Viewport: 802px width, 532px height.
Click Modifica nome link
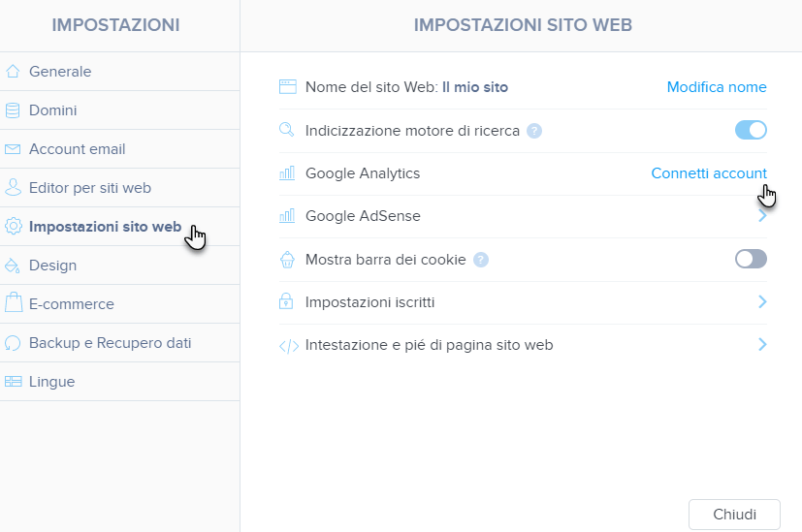717,87
